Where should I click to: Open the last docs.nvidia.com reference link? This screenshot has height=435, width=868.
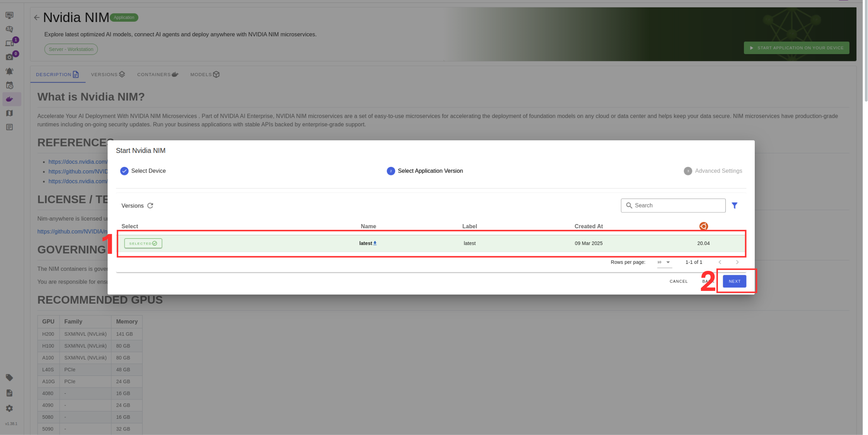pos(78,181)
